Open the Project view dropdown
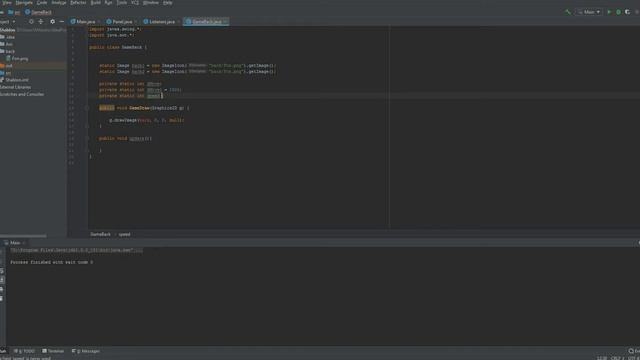Viewport: 640px width, 360px height. 8,22
